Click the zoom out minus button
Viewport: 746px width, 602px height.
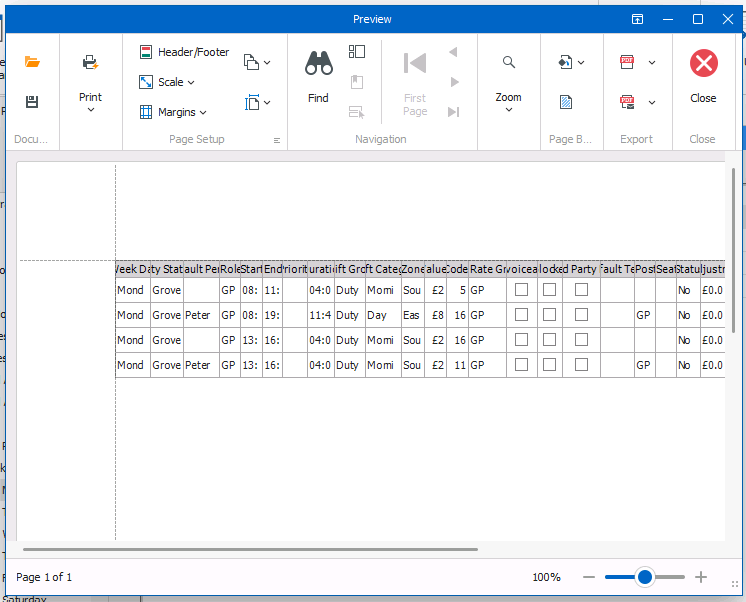point(589,577)
